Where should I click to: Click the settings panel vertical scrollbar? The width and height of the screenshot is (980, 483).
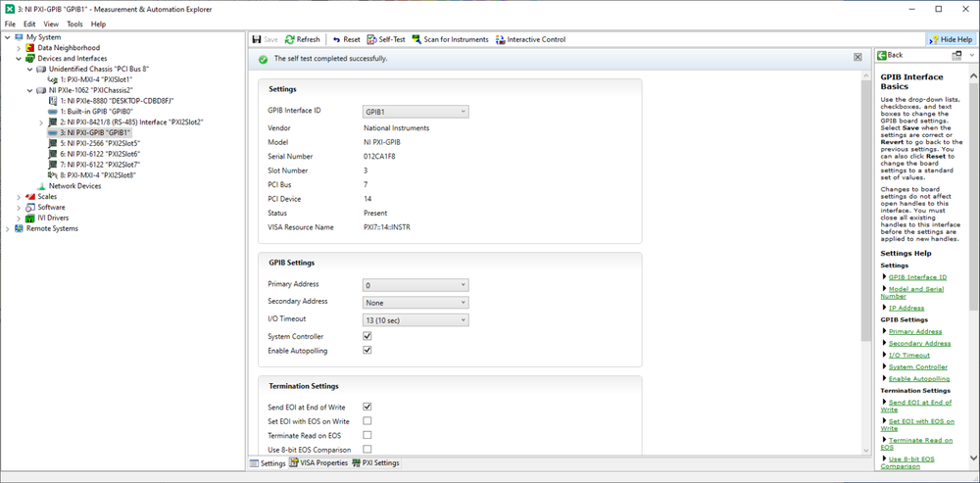click(865, 245)
